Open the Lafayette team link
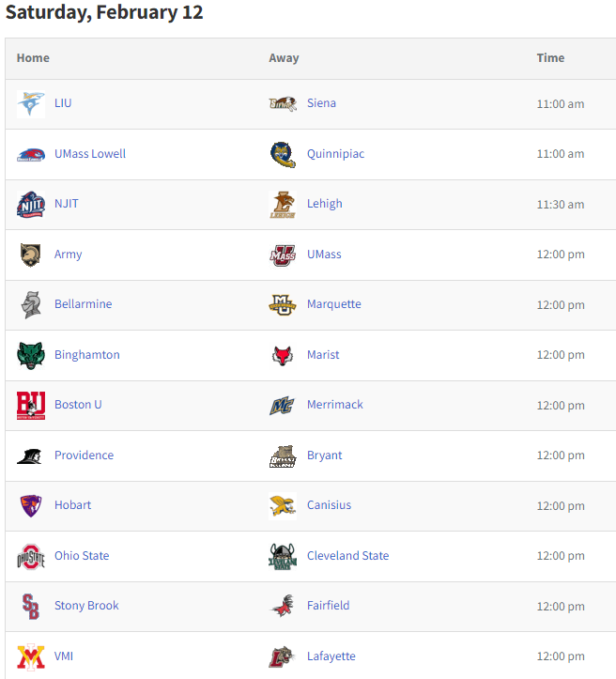 coord(331,656)
